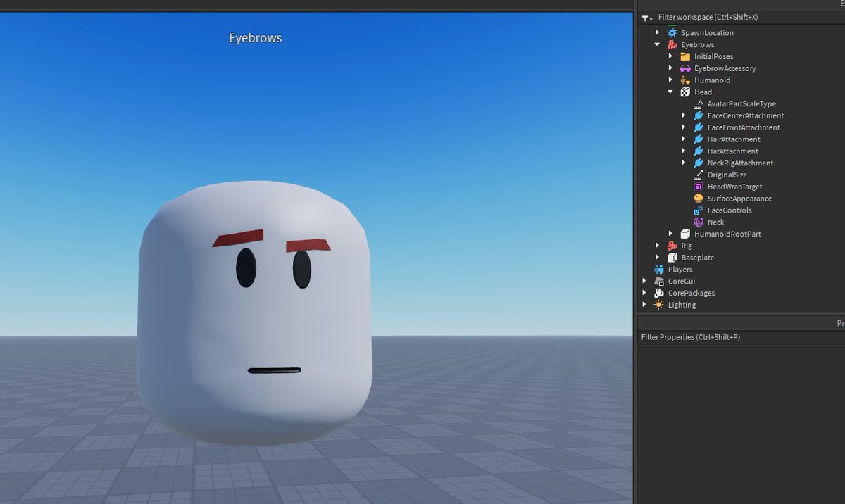
Task: Expand the Lighting service node
Action: click(x=644, y=305)
